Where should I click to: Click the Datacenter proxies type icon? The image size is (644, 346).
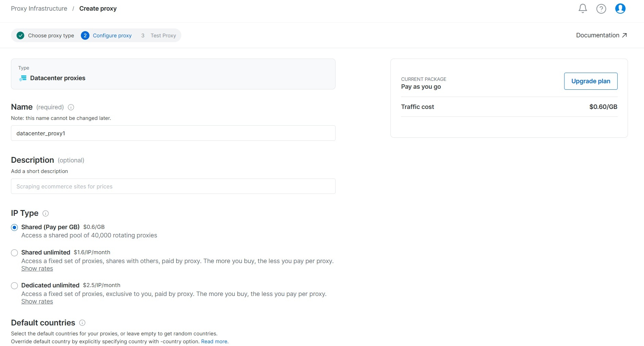pyautogui.click(x=23, y=78)
